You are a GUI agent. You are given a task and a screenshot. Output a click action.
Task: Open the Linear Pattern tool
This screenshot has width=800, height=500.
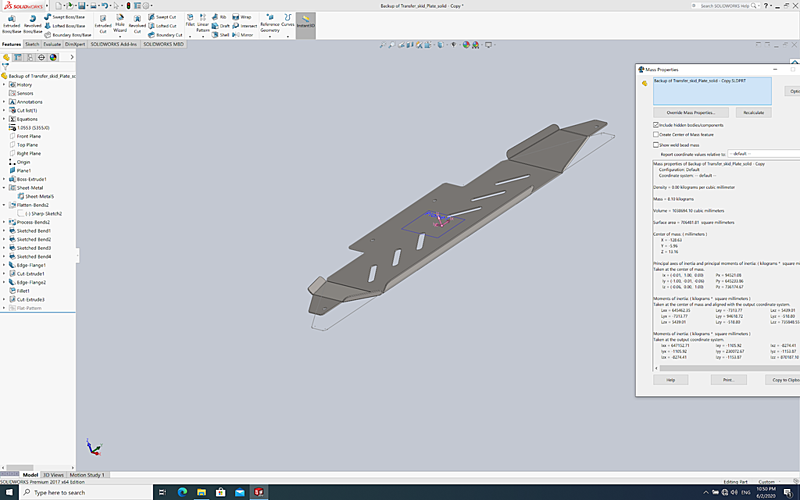tap(203, 24)
